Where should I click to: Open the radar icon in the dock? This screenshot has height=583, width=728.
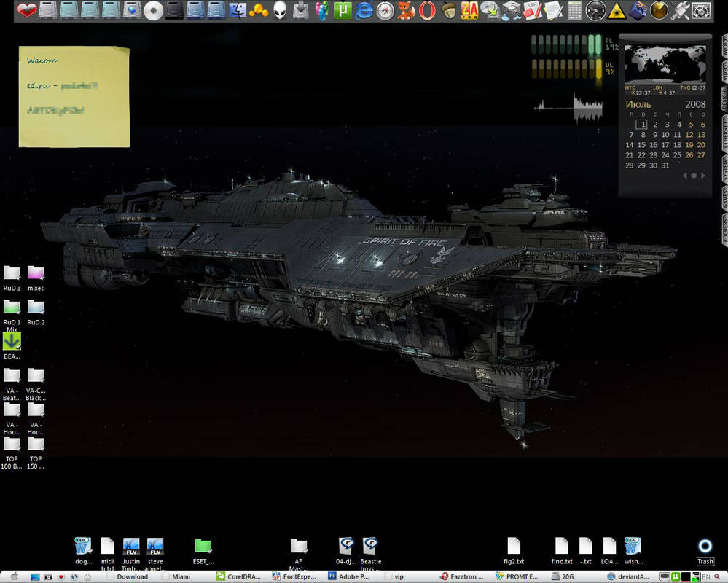coord(659,10)
